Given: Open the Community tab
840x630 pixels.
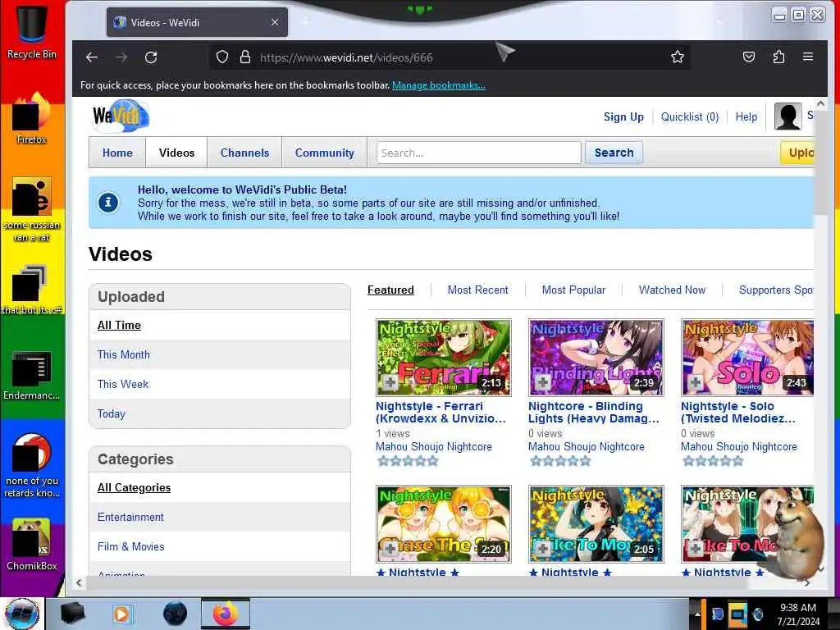Looking at the screenshot, I should (x=325, y=153).
